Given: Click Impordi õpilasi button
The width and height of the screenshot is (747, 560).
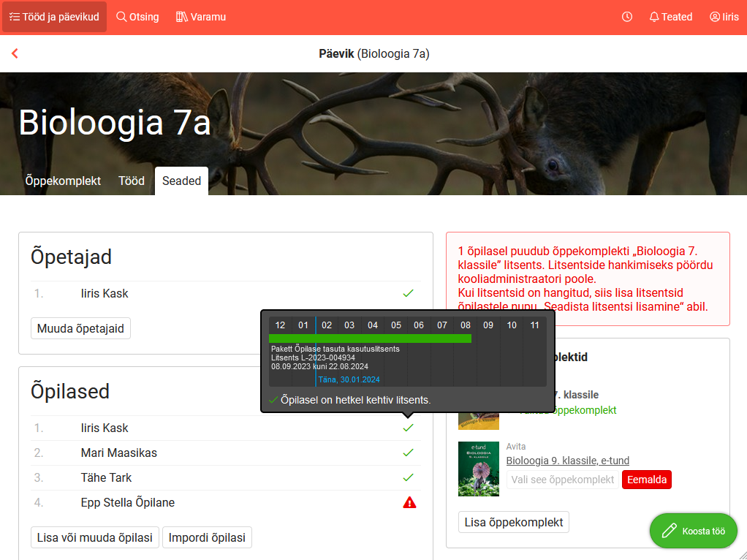Looking at the screenshot, I should click(207, 537).
